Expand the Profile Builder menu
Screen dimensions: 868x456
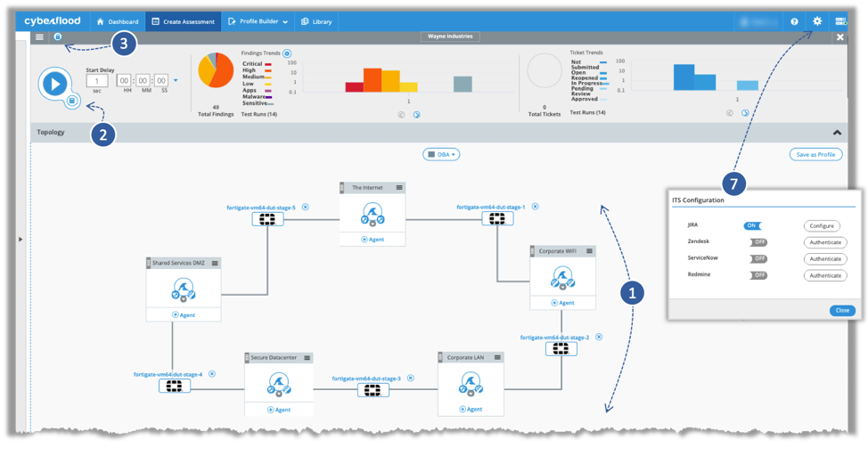[258, 21]
